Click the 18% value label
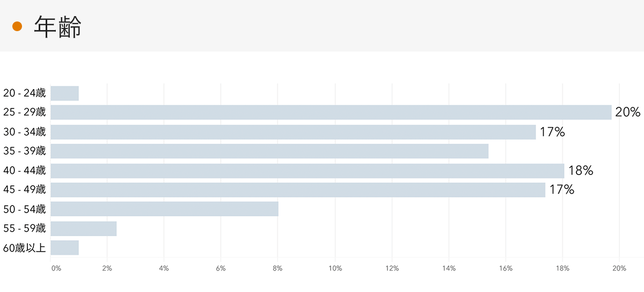Viewport: 644px width, 292px height. [x=581, y=171]
